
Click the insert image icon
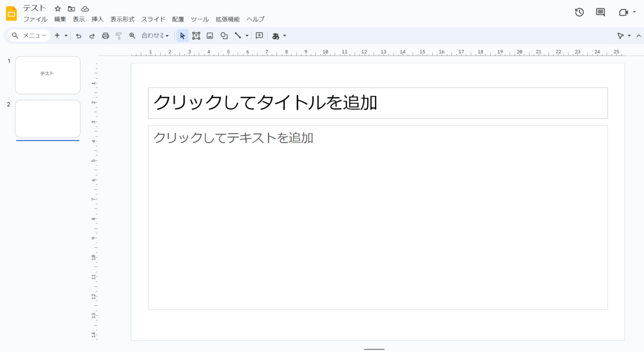[x=210, y=36]
